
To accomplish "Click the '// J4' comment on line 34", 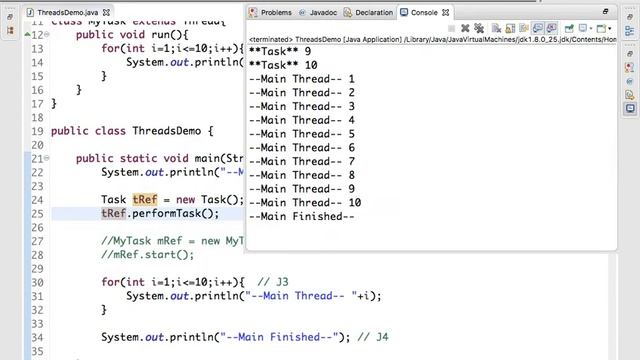I will pos(373,337).
